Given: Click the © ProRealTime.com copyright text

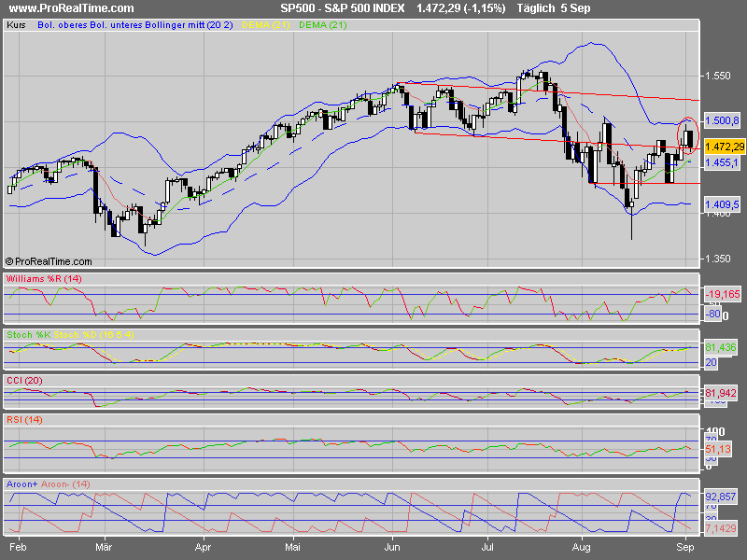Looking at the screenshot, I should click(49, 261).
